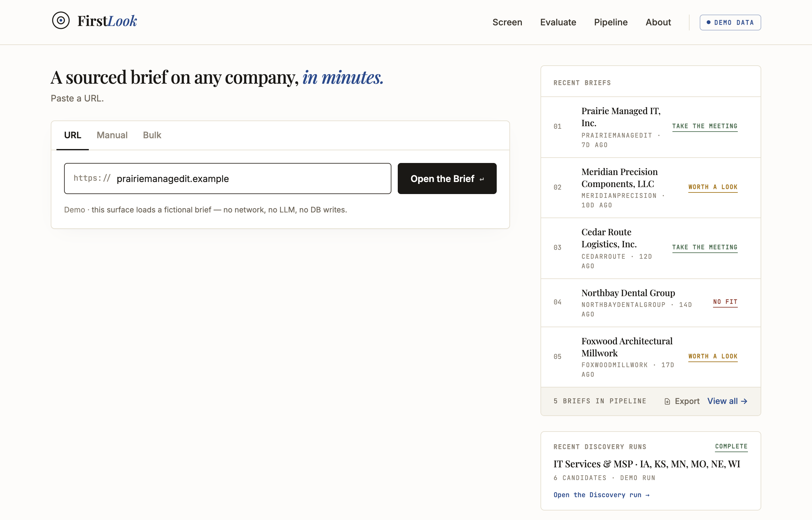The image size is (812, 520).
Task: Open View all briefs
Action: coord(727,401)
